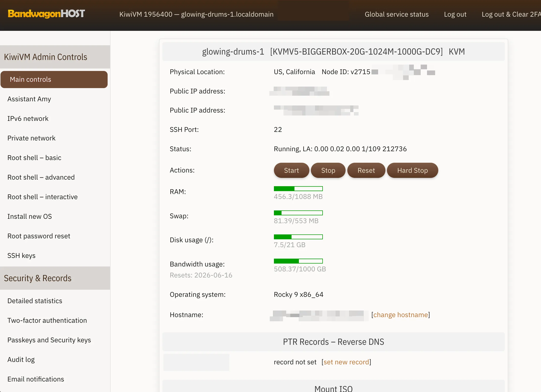This screenshot has width=541, height=392.
Task: Open Assistant Amy
Action: pos(29,99)
